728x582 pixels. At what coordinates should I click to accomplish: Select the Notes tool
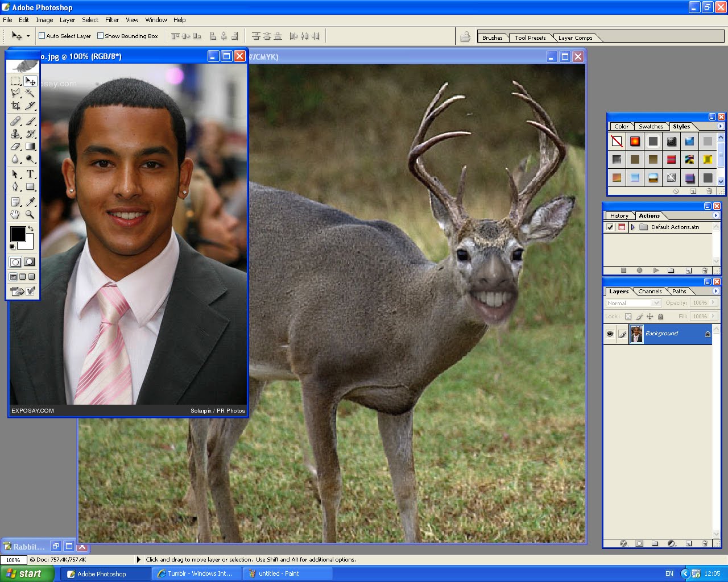pos(15,202)
